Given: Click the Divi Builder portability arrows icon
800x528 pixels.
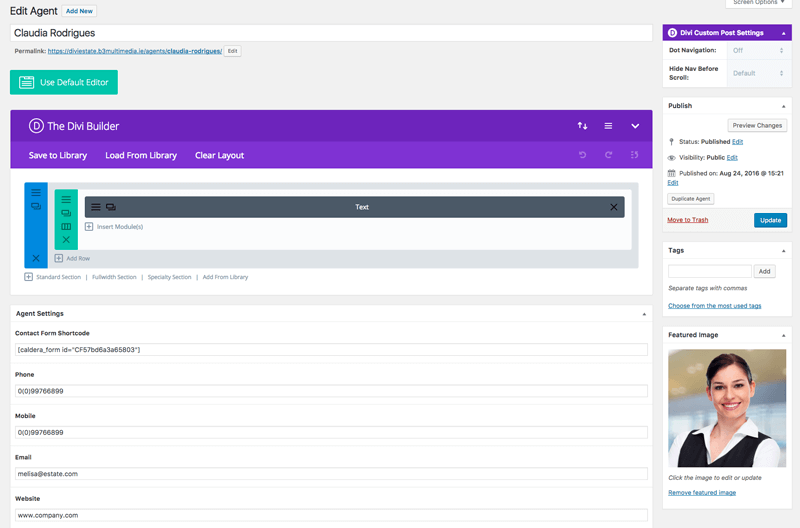Looking at the screenshot, I should (583, 126).
